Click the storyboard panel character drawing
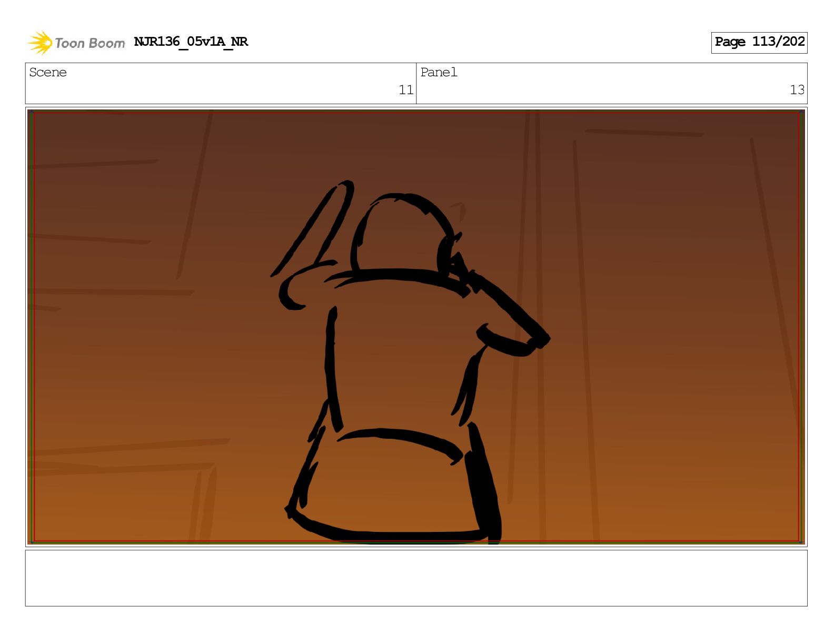This screenshot has height=644, width=834. coord(411,362)
